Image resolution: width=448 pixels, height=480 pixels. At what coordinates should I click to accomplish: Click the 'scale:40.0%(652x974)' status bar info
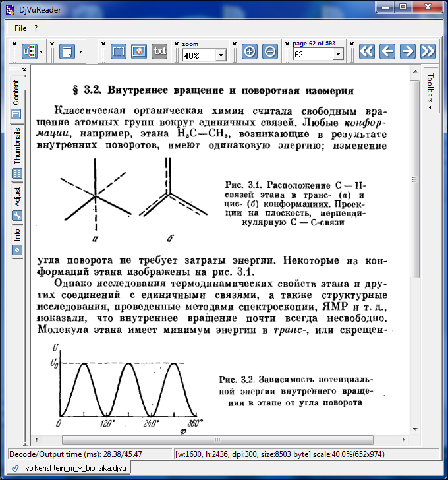(x=349, y=454)
